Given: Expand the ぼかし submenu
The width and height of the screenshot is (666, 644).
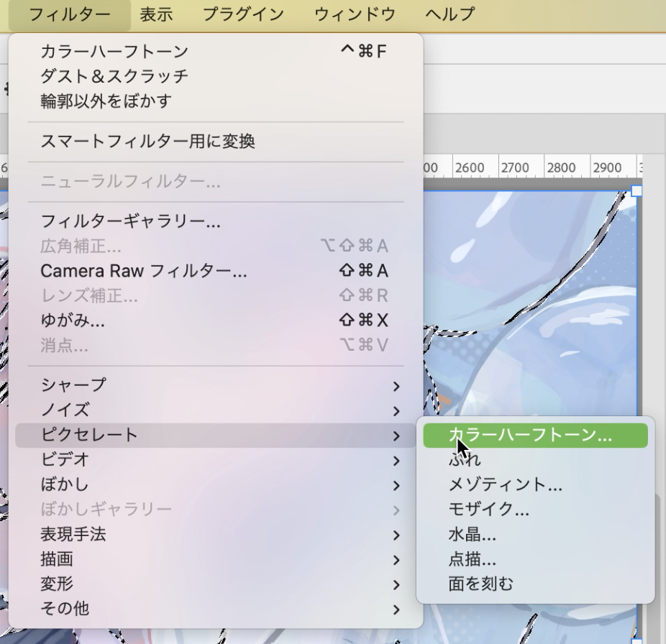Looking at the screenshot, I should pos(216,485).
